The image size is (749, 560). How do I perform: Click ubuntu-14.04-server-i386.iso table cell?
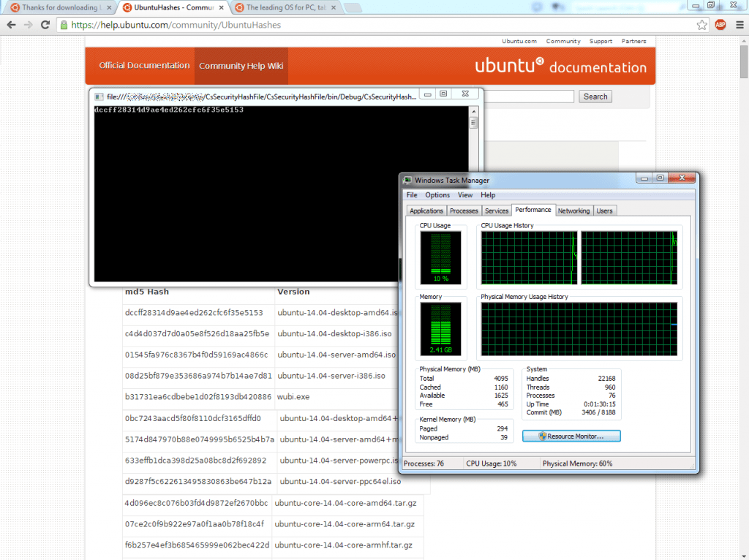point(331,376)
